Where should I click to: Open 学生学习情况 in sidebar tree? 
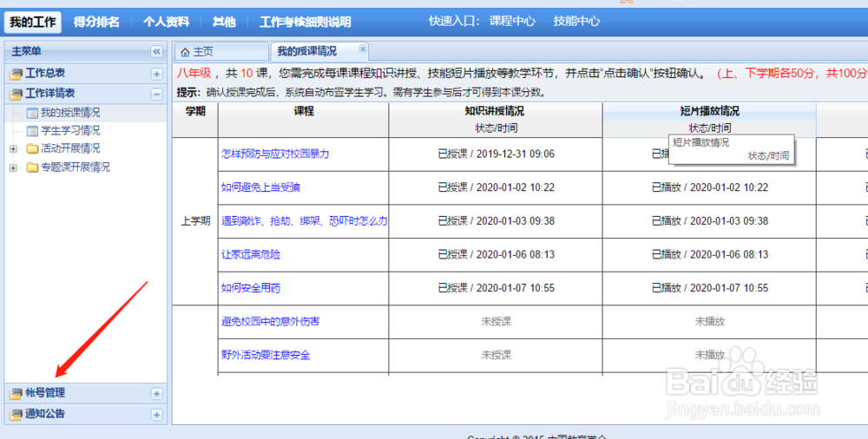70,131
